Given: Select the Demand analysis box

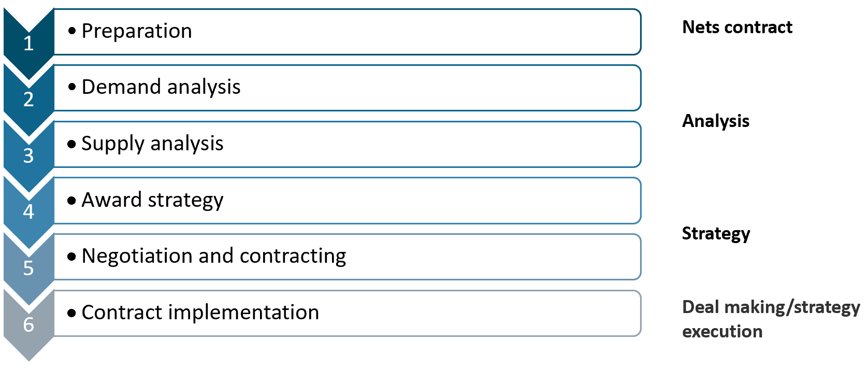Looking at the screenshot, I should point(348,88).
